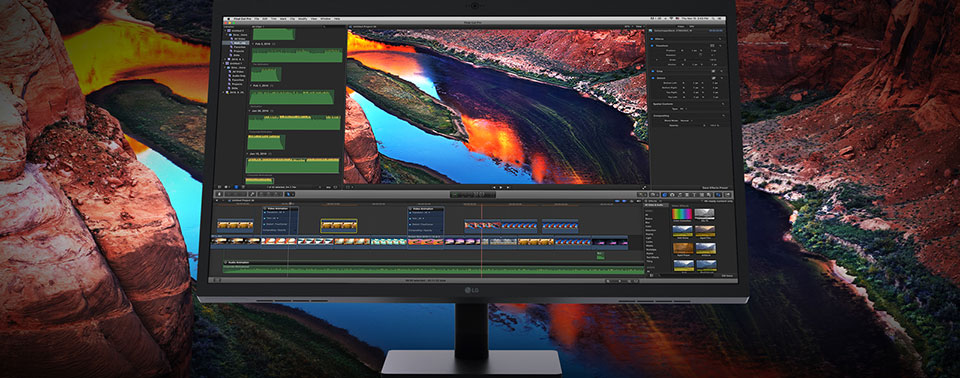Toggle the Inspector toolbar button
The width and height of the screenshot is (960, 378).
(x=719, y=195)
